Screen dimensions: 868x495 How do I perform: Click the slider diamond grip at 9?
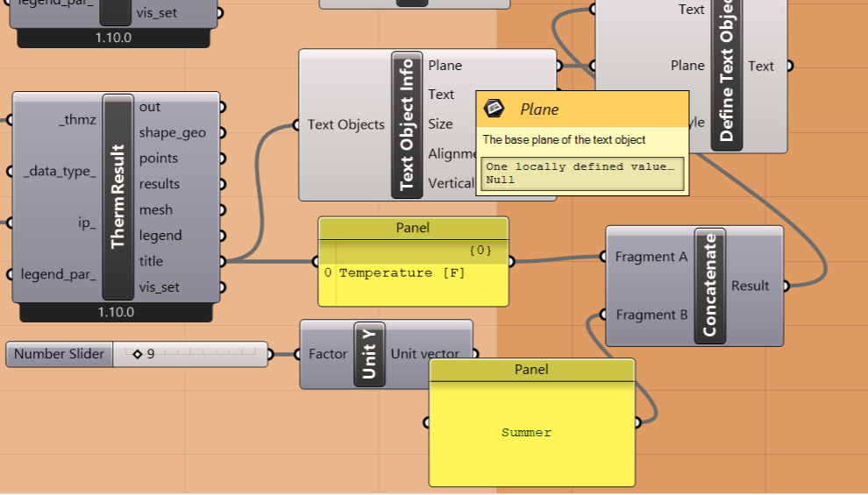pyautogui.click(x=138, y=354)
